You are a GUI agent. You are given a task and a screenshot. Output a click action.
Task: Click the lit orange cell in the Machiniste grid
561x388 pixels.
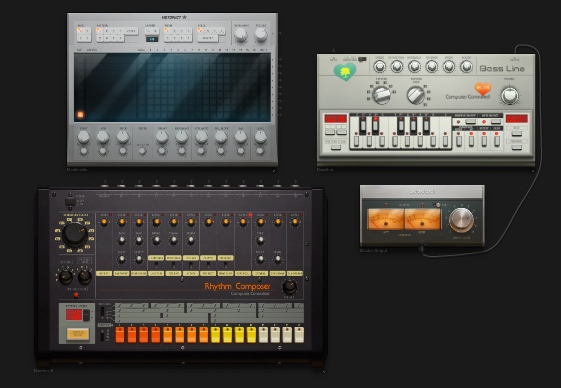(81, 115)
